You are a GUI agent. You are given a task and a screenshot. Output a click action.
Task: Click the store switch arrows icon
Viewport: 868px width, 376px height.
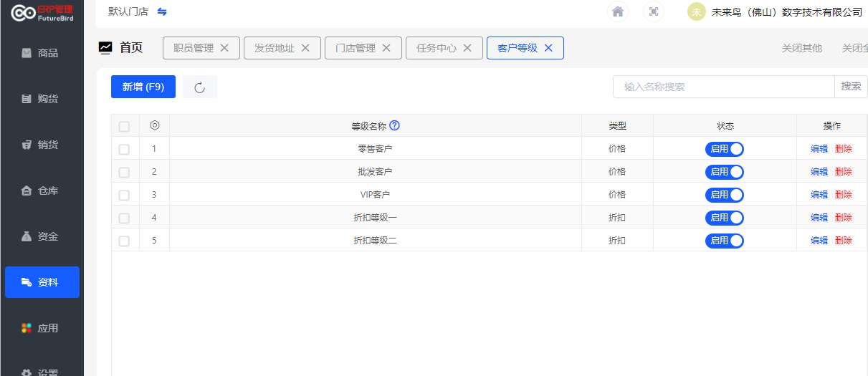162,11
